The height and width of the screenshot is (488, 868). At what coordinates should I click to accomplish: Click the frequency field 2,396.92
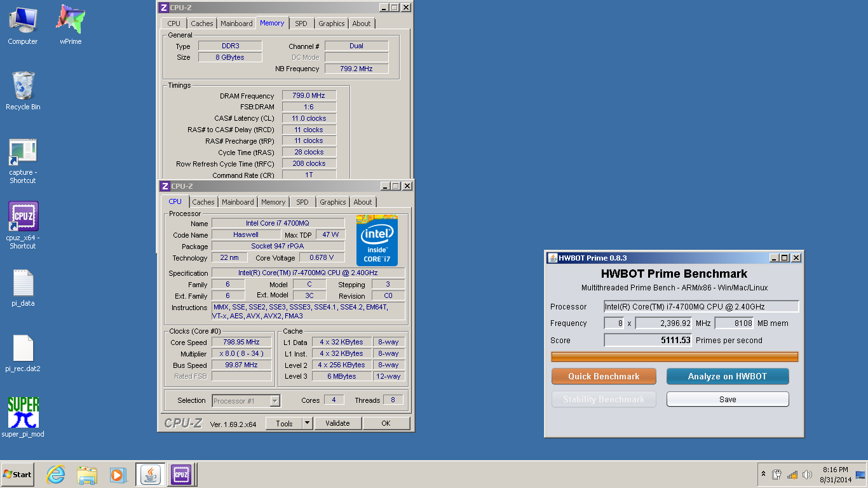tap(664, 323)
